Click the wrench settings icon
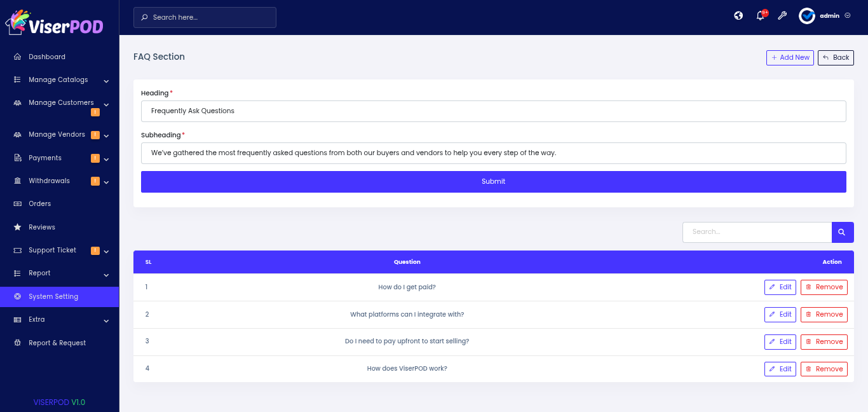Viewport: 868px width, 412px height. pos(782,16)
